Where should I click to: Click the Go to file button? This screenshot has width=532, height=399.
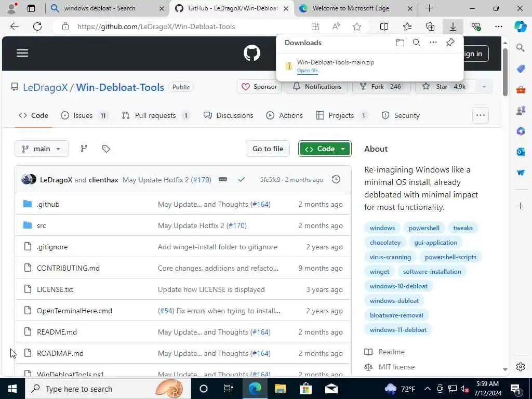pyautogui.click(x=268, y=149)
